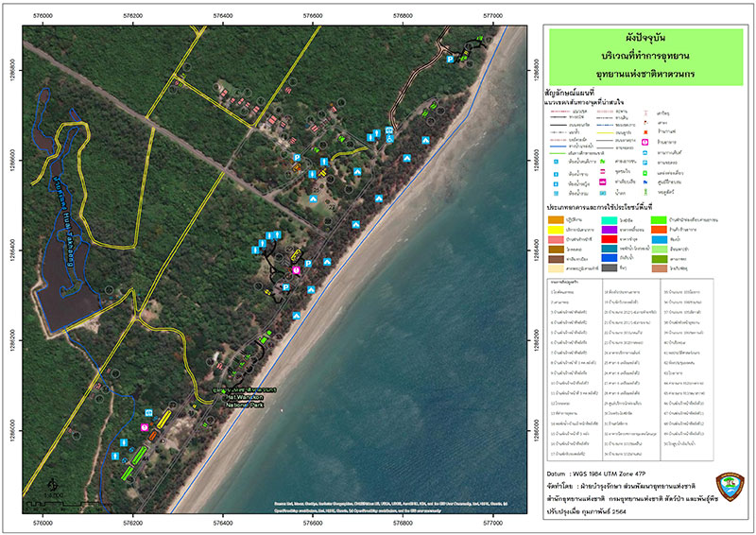Click the green map title banner
The height and width of the screenshot is (535, 756).
point(646,57)
